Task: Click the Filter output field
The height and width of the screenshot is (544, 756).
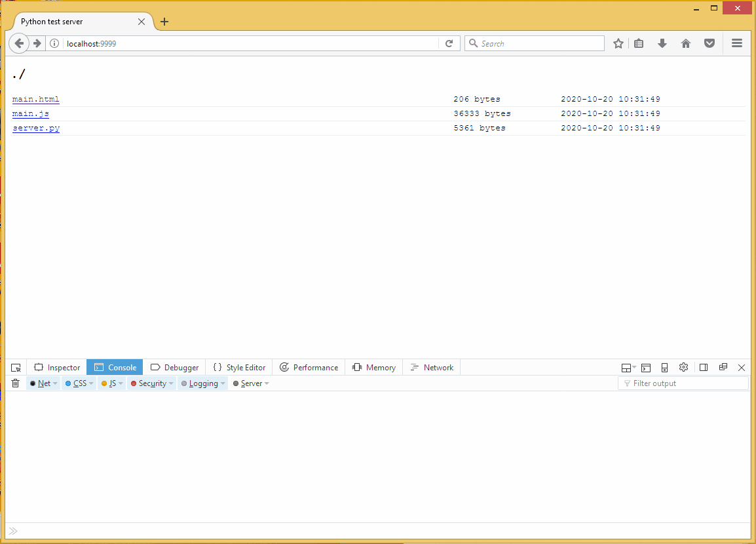Action: pos(683,383)
